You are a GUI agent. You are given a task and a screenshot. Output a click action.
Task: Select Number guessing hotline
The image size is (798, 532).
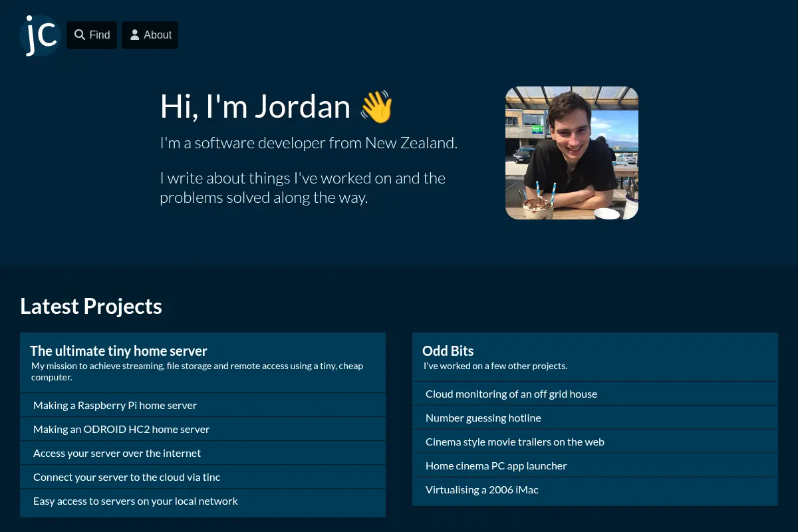click(595, 418)
